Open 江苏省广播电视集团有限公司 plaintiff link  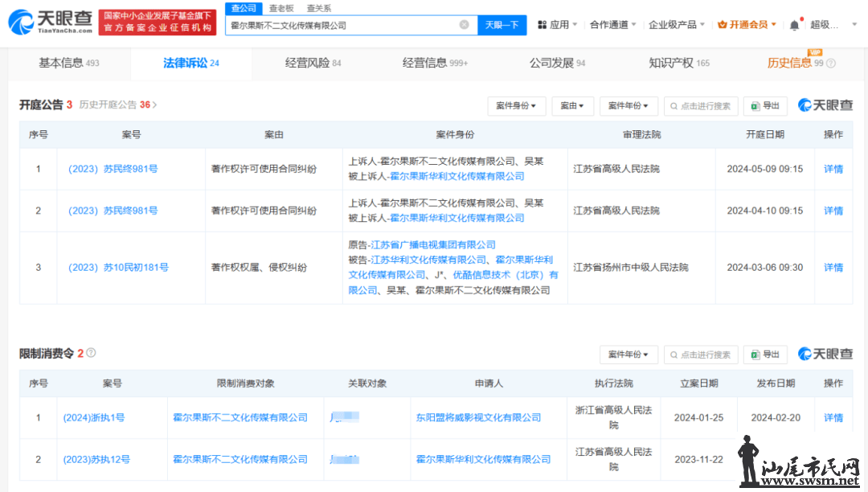coord(433,244)
